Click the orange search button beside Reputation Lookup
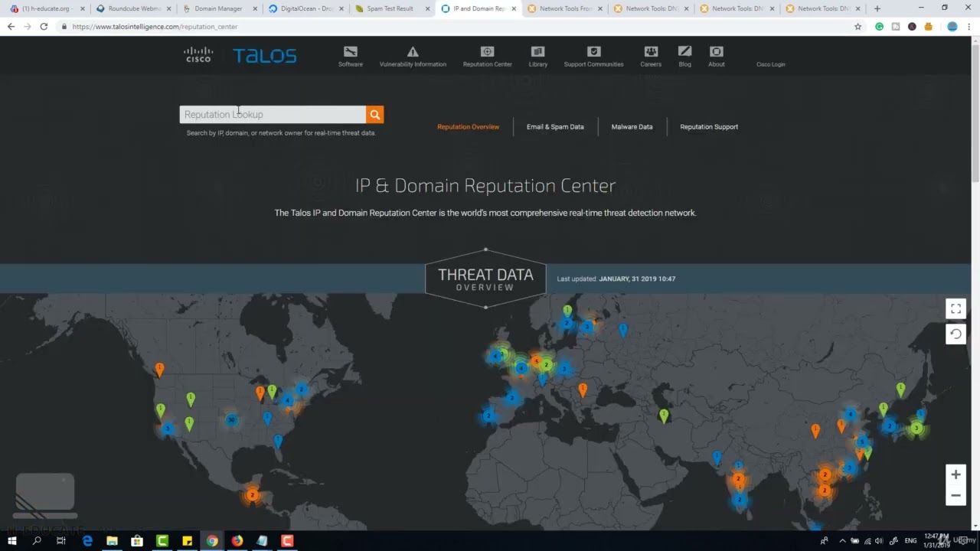The width and height of the screenshot is (980, 551). pos(374,114)
